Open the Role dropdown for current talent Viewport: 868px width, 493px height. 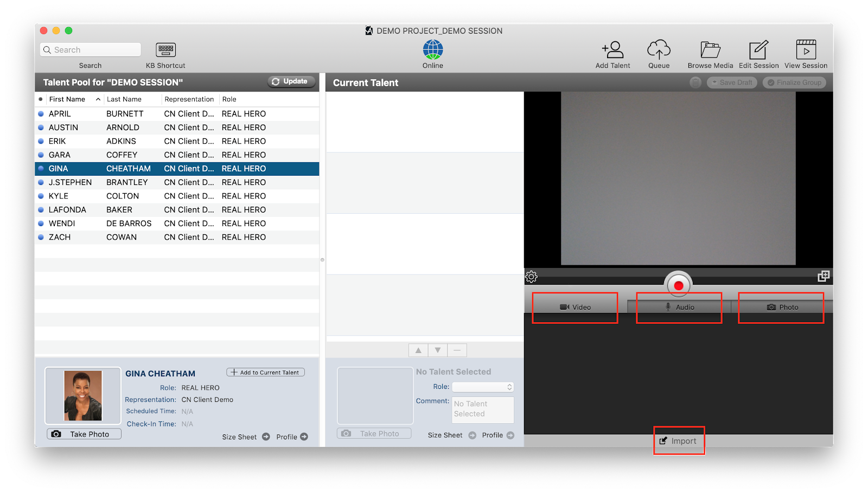click(x=482, y=387)
